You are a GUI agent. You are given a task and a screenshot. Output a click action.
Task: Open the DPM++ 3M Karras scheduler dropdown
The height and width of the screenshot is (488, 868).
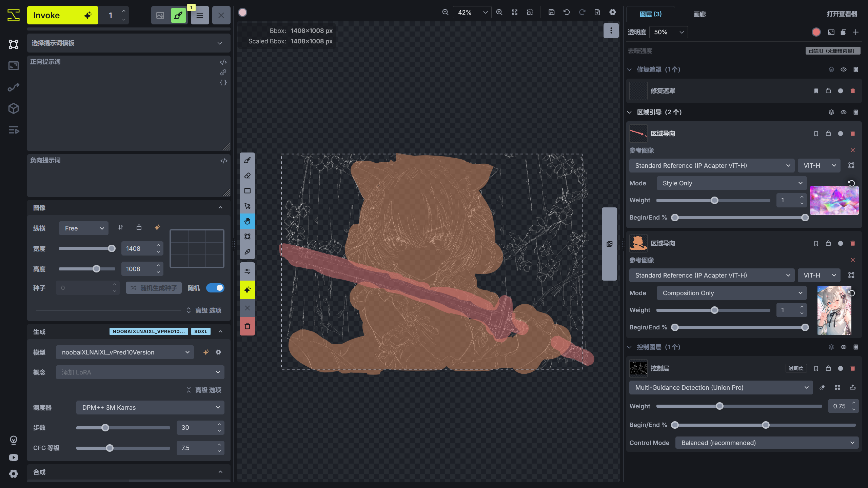[x=150, y=407]
